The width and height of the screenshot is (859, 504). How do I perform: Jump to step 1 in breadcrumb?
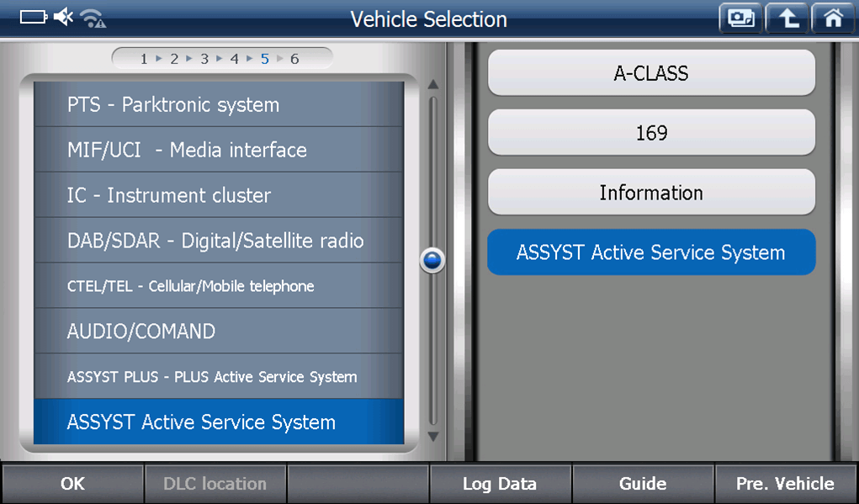point(144,59)
